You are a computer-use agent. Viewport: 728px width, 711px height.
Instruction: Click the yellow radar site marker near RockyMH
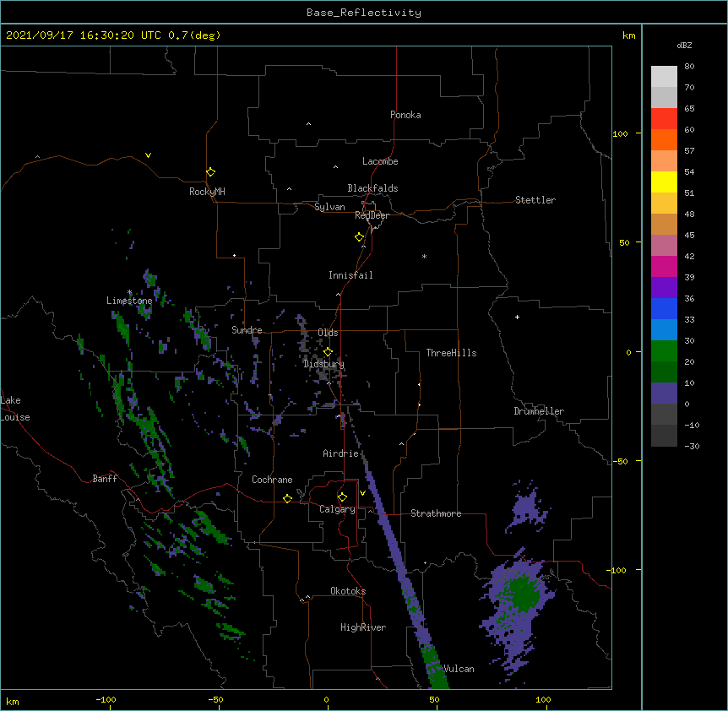[210, 172]
